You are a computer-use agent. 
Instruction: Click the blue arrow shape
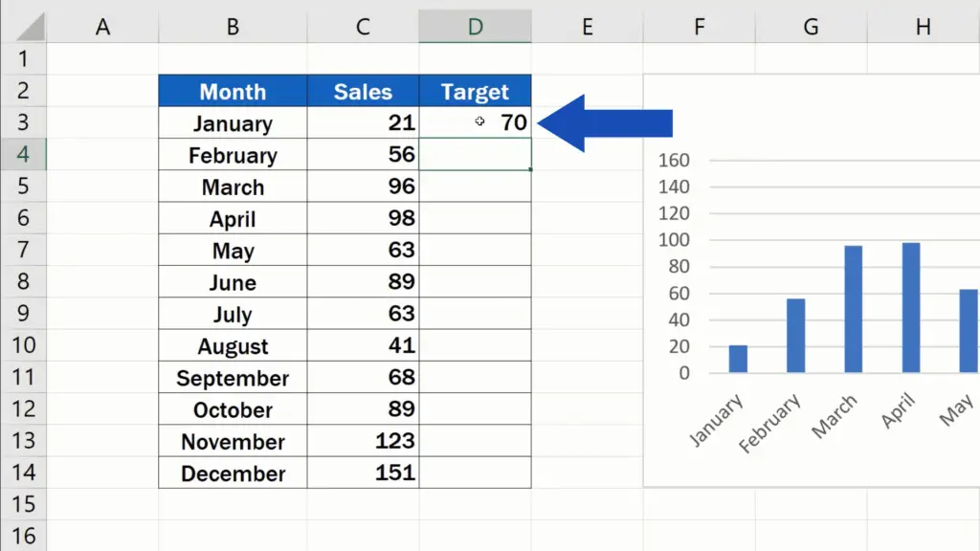click(x=603, y=122)
